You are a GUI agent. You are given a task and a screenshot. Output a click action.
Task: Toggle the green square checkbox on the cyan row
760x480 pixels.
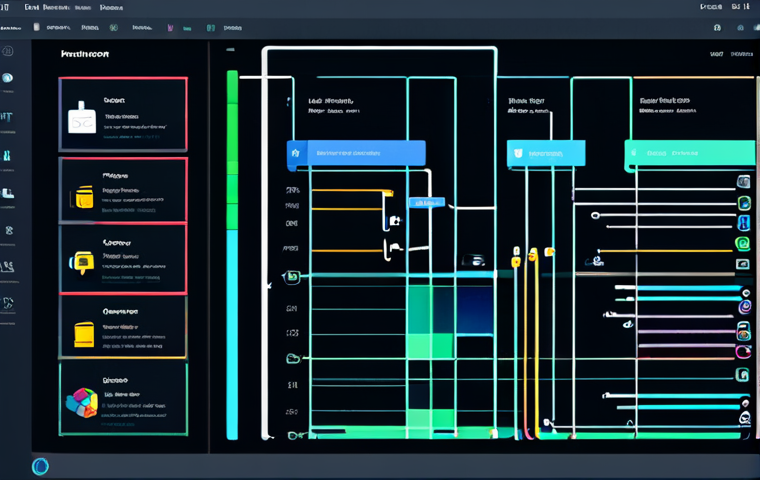292,277
